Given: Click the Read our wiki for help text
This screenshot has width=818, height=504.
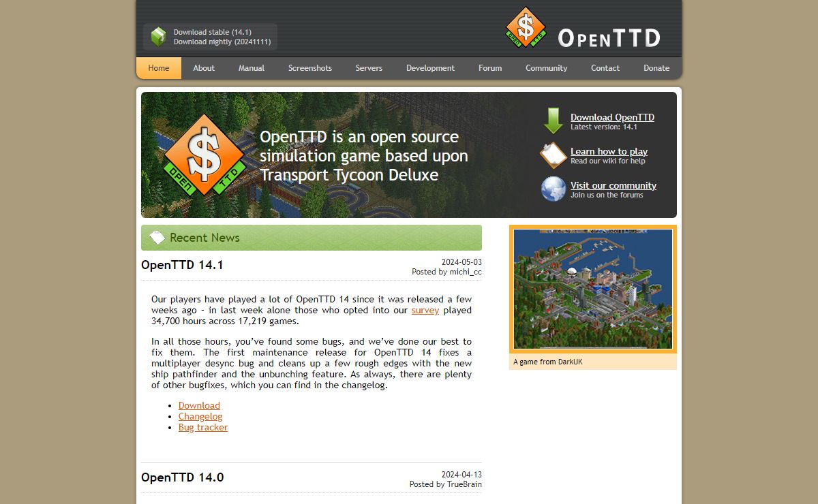Looking at the screenshot, I should [608, 161].
